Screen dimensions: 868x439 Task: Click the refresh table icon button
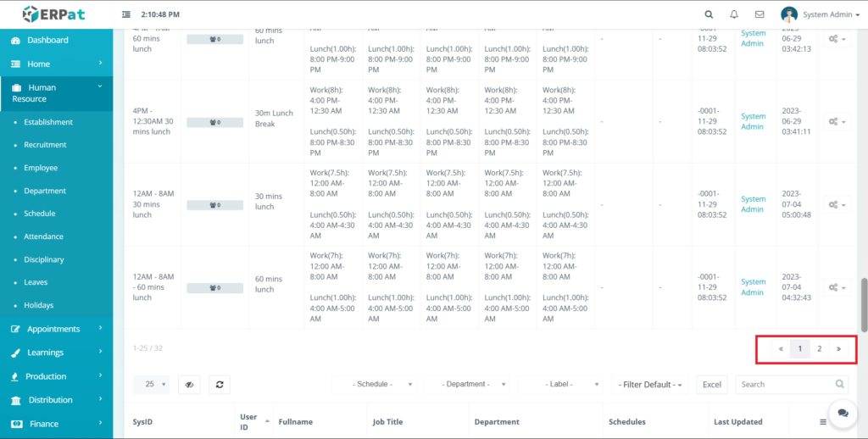[220, 384]
